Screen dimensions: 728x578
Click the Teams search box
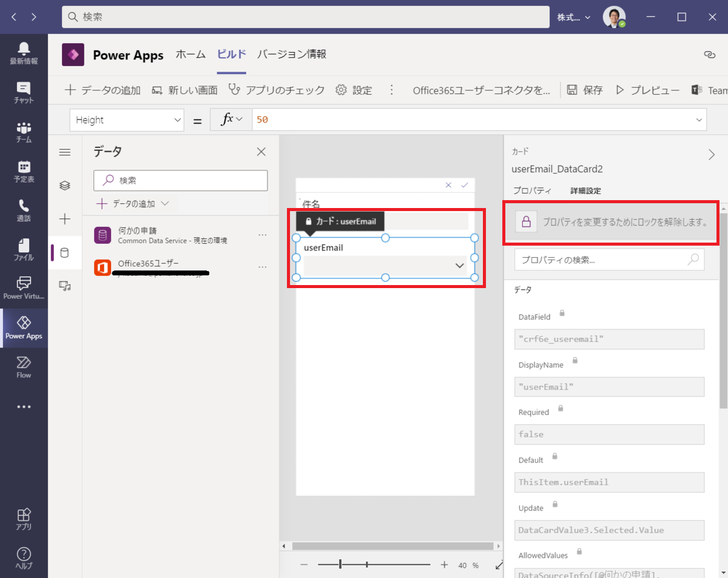tap(305, 17)
